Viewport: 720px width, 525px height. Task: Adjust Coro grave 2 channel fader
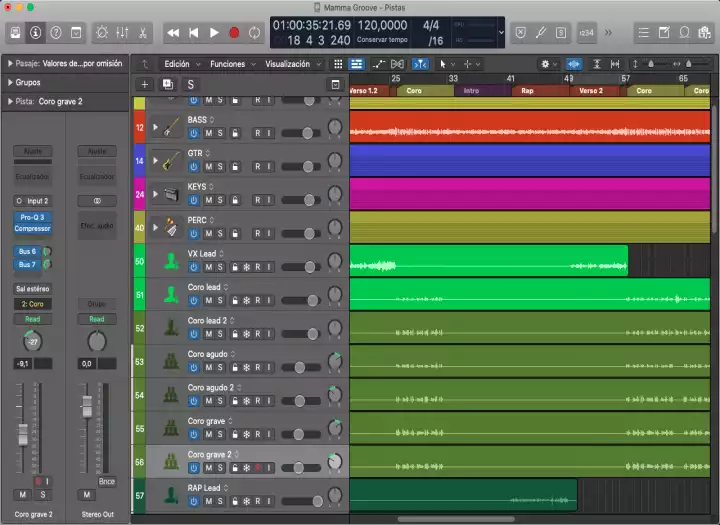click(22, 435)
